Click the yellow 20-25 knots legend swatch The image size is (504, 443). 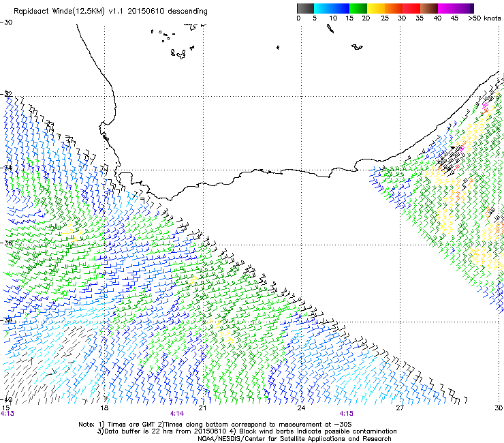(x=376, y=8)
